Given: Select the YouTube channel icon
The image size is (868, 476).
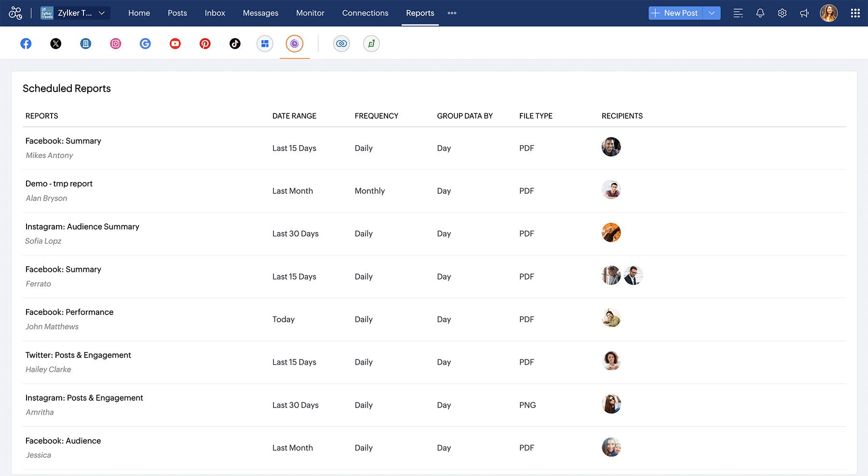Looking at the screenshot, I should tap(175, 44).
